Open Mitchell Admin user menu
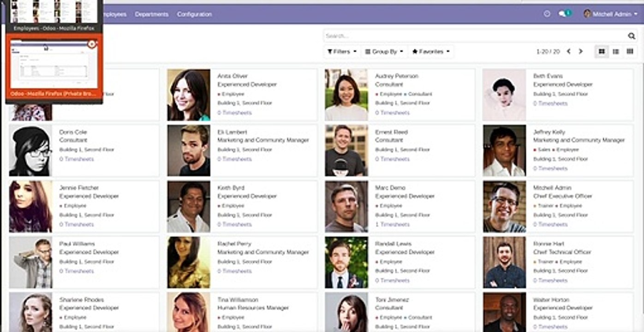The width and height of the screenshot is (644, 332). 610,14
